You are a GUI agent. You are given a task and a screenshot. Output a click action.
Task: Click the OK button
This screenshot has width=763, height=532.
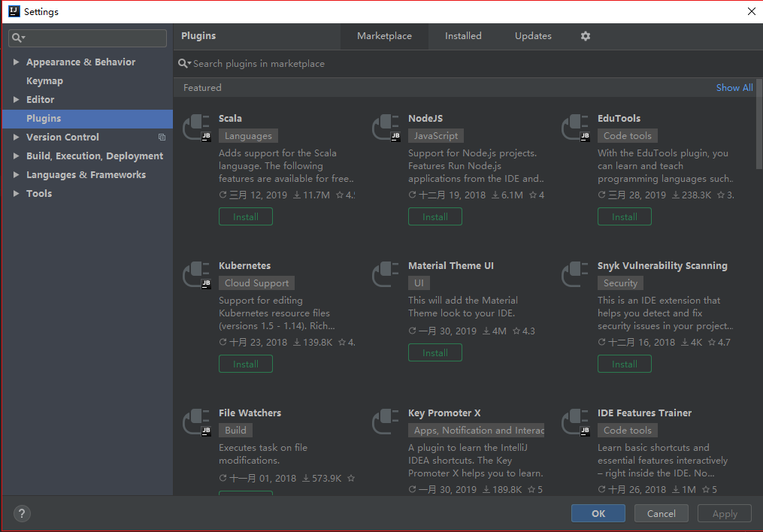point(598,513)
